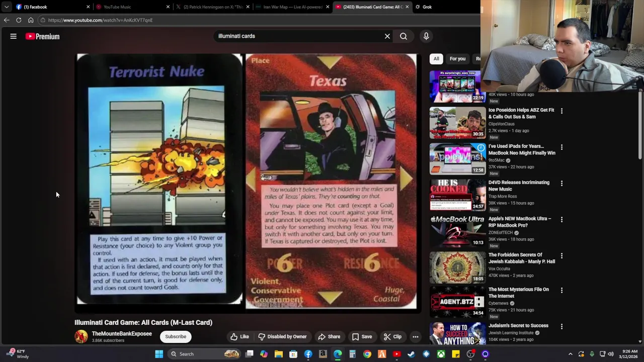This screenshot has height=362, width=644.
Task: Open the YouTube guide hamburger menu
Action: tap(14, 36)
